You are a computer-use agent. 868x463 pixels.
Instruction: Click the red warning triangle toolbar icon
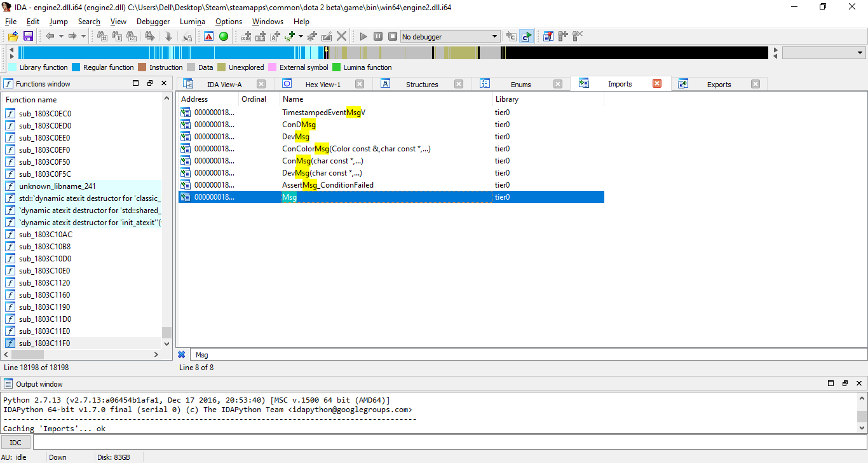pyautogui.click(x=208, y=36)
